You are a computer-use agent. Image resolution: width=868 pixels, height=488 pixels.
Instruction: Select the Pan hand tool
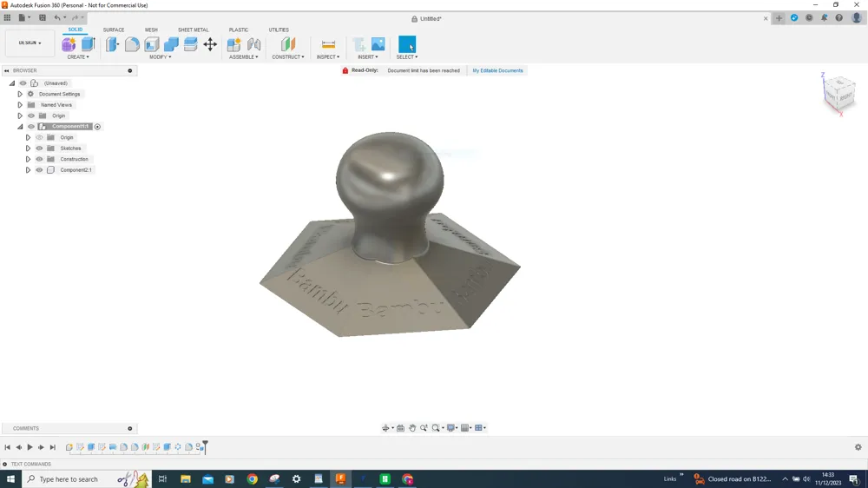point(412,428)
